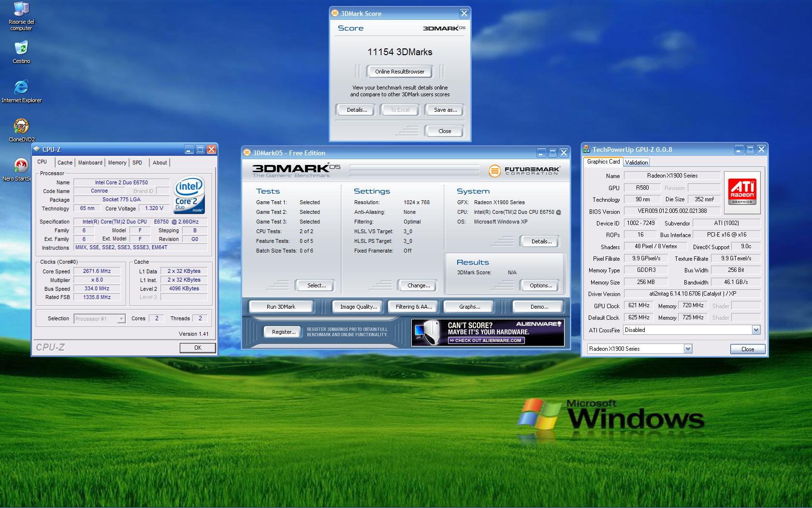
Task: Click Save as in the score window
Action: 445,110
